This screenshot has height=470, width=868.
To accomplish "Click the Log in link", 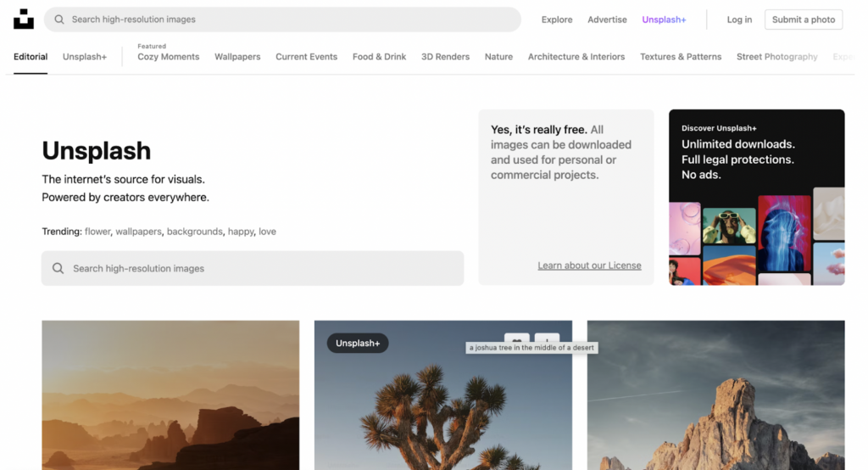I will tap(739, 20).
